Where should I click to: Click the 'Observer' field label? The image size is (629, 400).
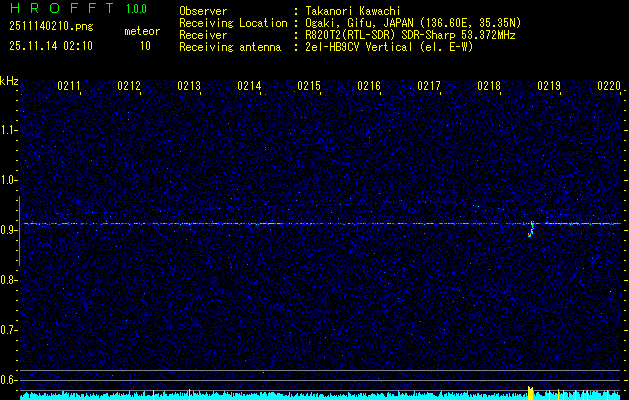[203, 12]
